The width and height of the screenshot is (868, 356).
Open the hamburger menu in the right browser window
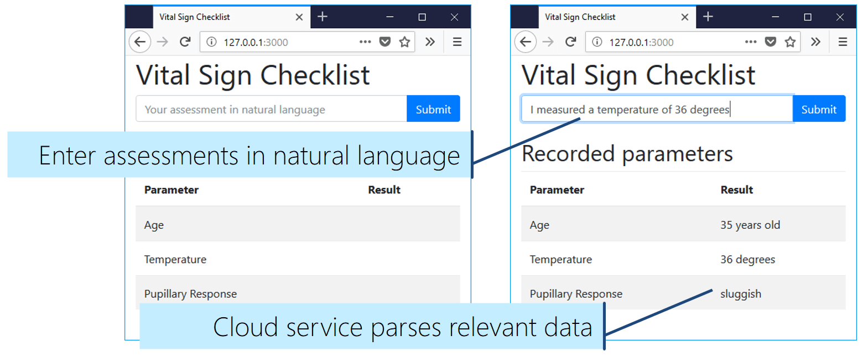(x=843, y=42)
